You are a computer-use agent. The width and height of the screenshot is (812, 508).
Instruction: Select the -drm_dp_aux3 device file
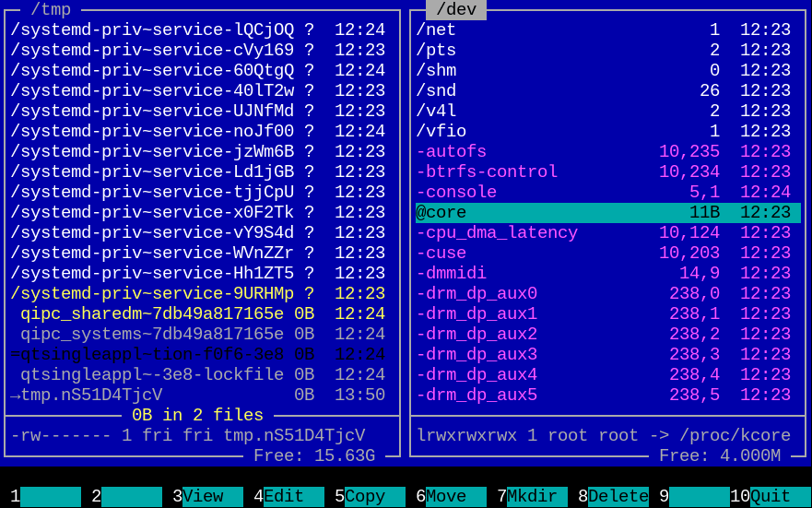pyautogui.click(x=477, y=354)
